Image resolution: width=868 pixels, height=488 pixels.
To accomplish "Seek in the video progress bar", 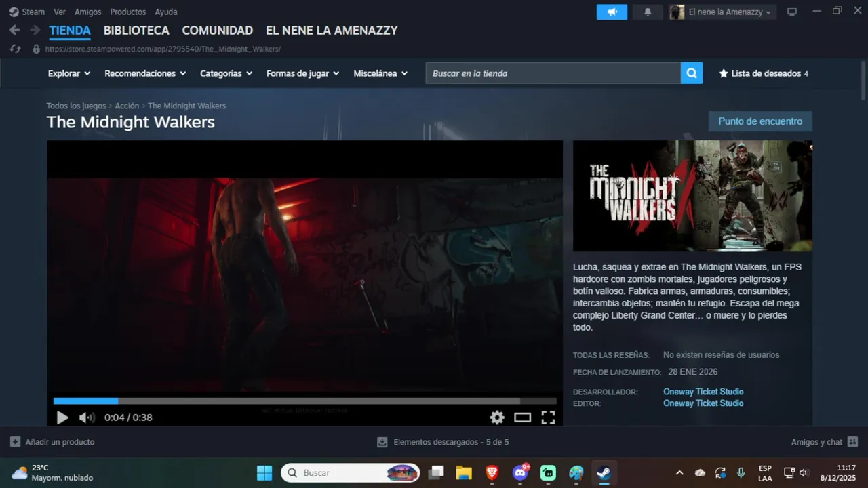I will [x=304, y=401].
